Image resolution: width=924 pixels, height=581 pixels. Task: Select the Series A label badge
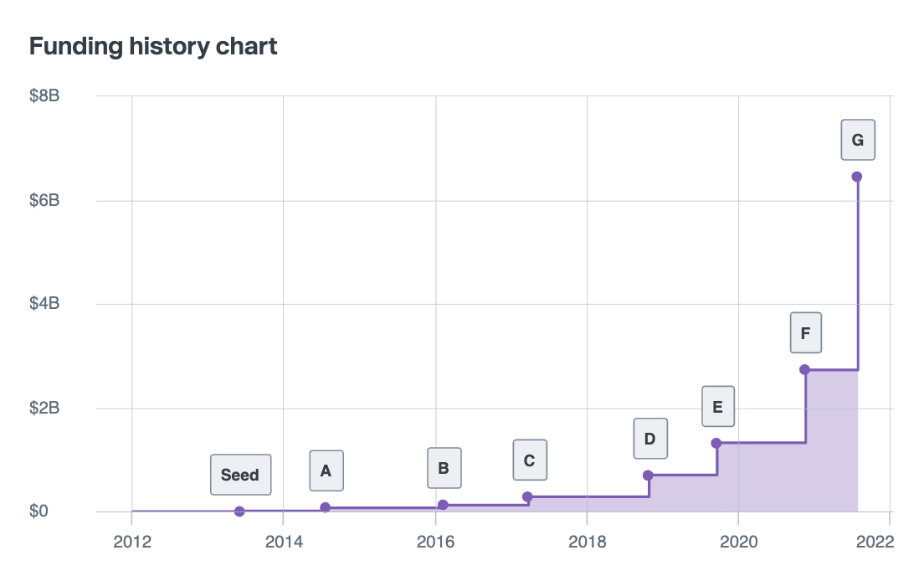click(x=326, y=470)
